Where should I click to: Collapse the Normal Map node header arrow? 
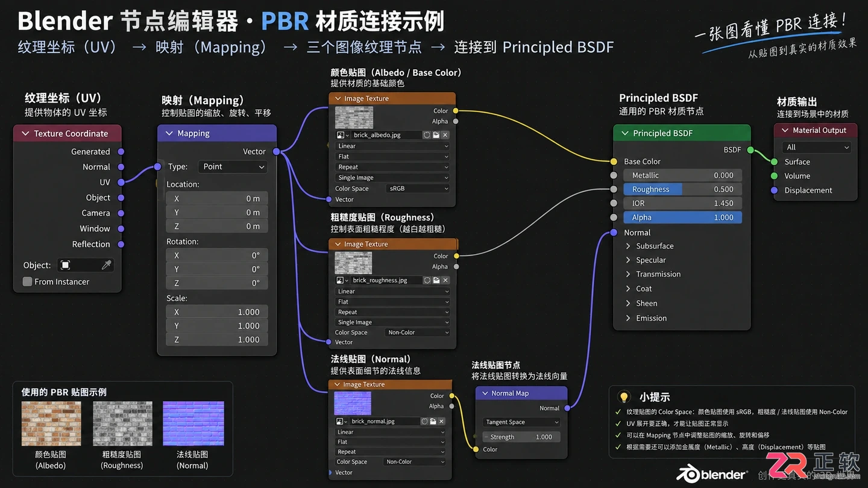pos(485,393)
